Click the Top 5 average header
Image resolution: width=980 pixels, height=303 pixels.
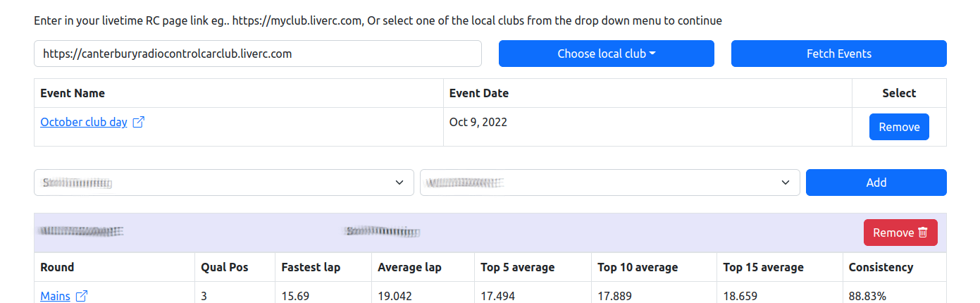click(517, 267)
